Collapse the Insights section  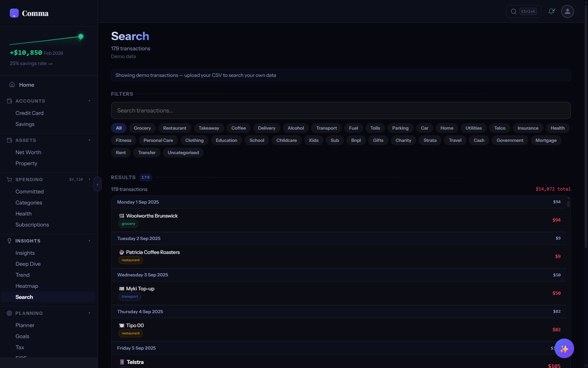coord(89,241)
